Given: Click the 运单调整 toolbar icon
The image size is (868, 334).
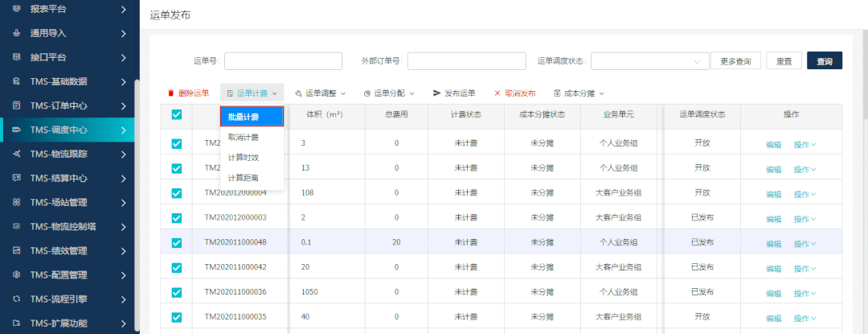Looking at the screenshot, I should coord(299,93).
